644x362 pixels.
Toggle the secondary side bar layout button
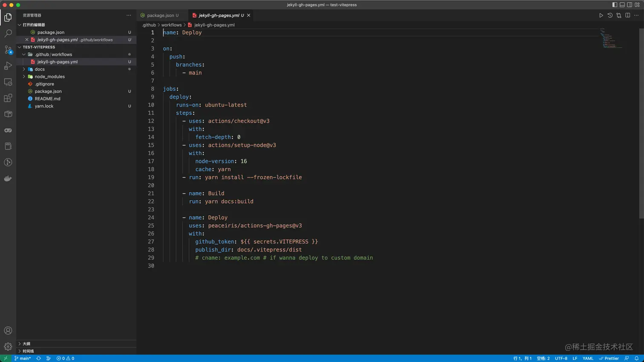[x=630, y=5]
